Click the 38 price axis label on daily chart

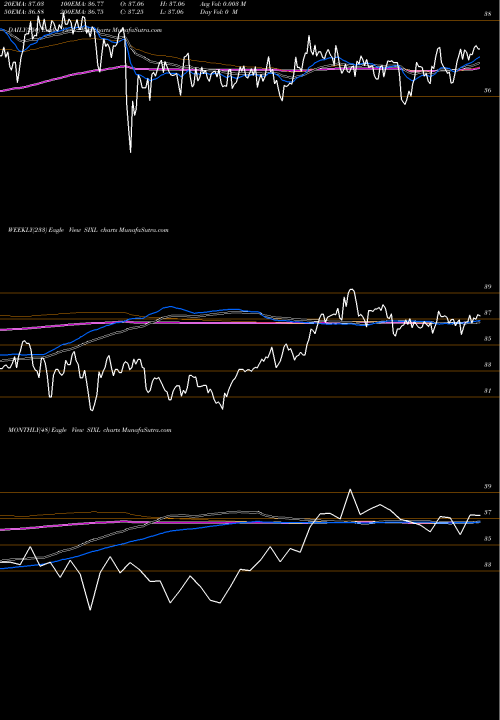(487, 14)
